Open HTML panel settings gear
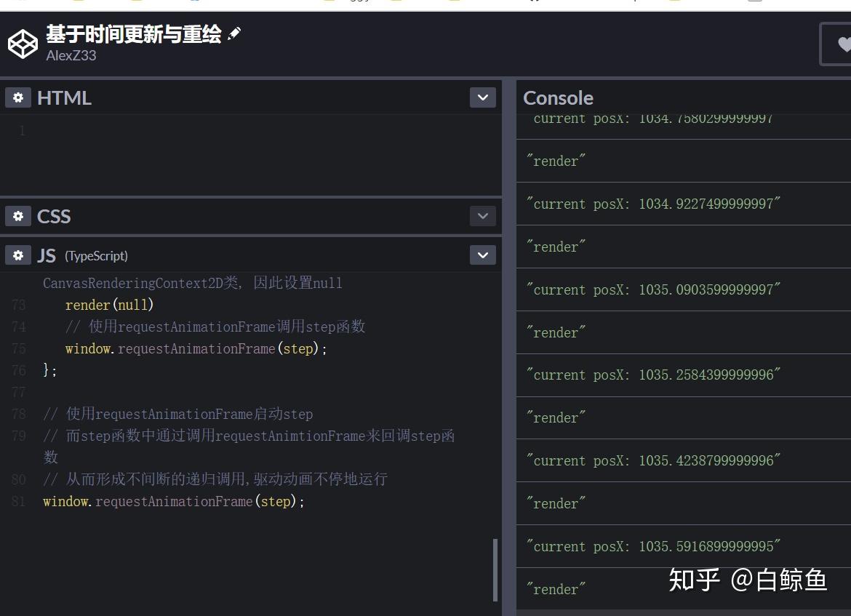Screen dimensions: 851x616 (18, 97)
